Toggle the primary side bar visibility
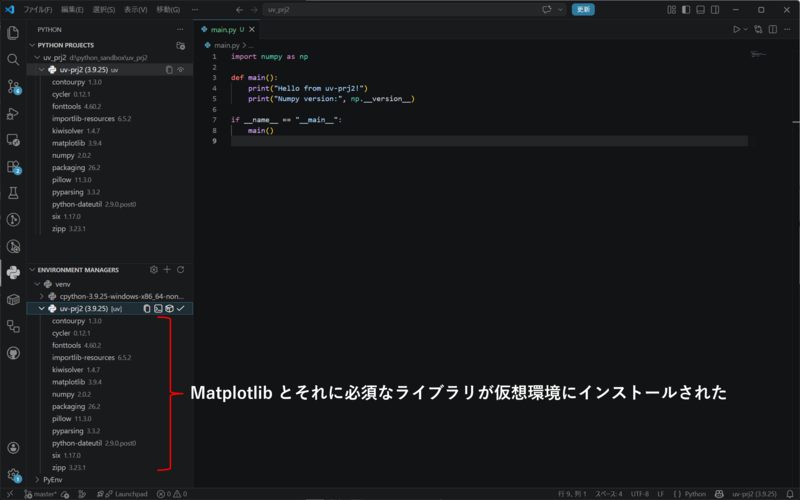The image size is (800, 500). [x=686, y=10]
